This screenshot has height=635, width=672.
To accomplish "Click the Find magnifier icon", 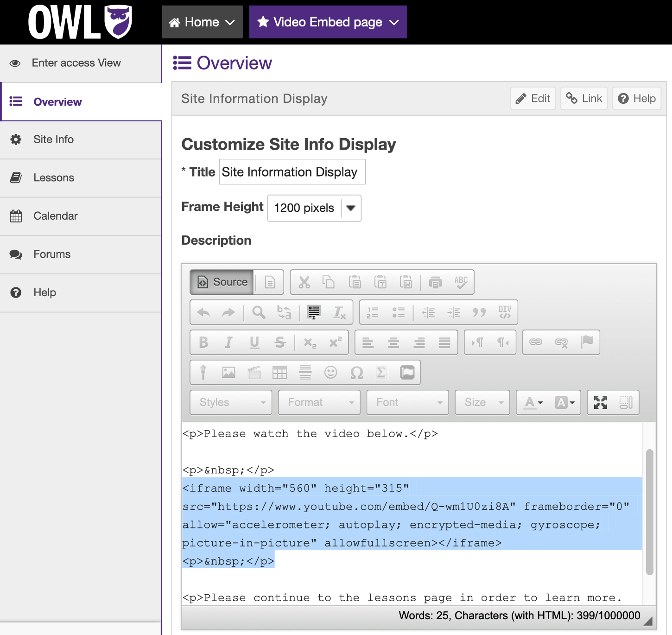I will [x=259, y=312].
